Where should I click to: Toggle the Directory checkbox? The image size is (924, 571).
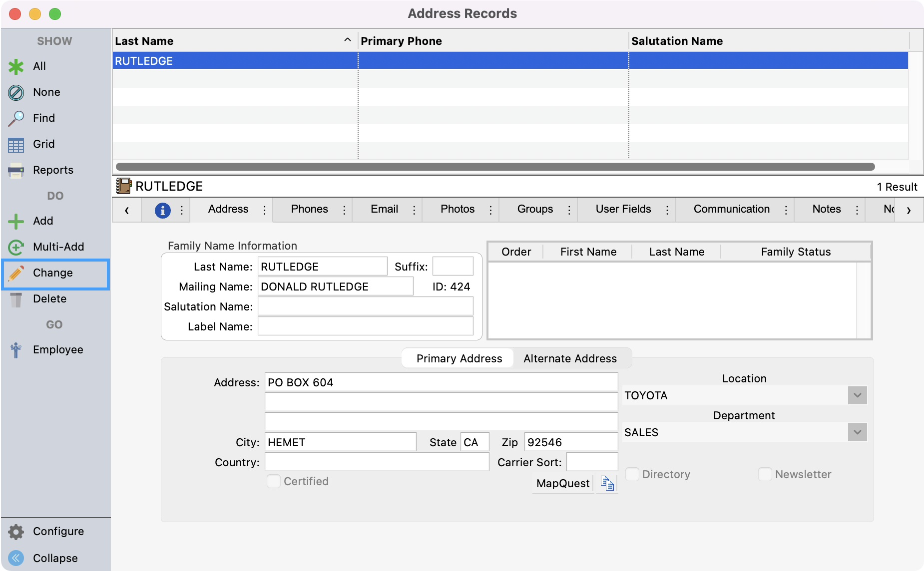pos(632,474)
